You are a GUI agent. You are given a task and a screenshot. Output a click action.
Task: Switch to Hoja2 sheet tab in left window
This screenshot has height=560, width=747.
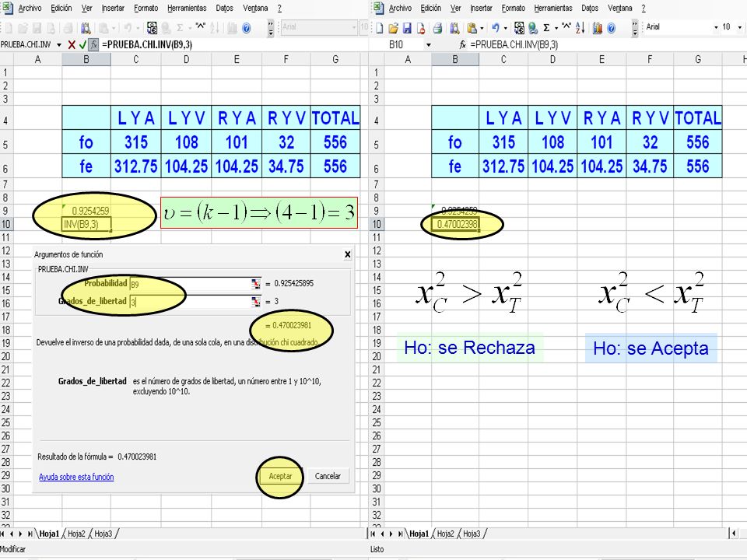point(76,534)
